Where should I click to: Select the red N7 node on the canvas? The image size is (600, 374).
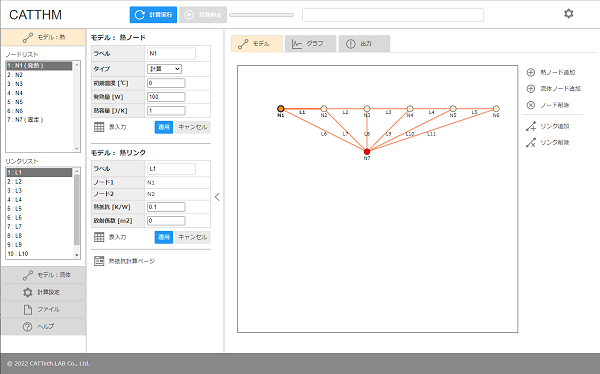click(x=367, y=152)
